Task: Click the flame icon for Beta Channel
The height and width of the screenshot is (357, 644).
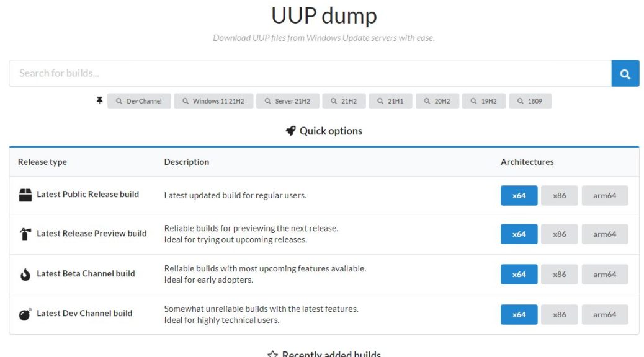Action: [25, 274]
